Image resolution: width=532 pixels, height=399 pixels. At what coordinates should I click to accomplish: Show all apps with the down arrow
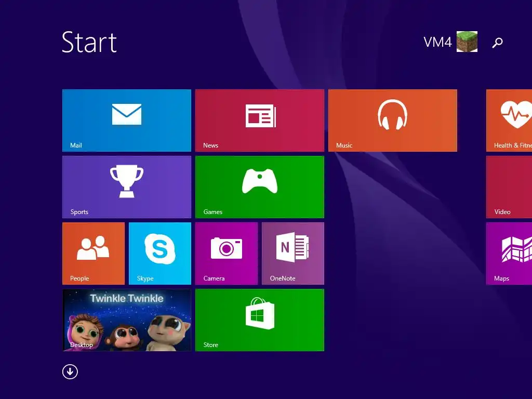point(70,372)
